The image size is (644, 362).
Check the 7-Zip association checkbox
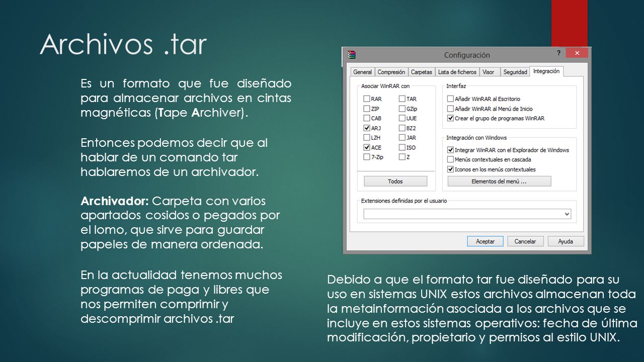point(367,157)
